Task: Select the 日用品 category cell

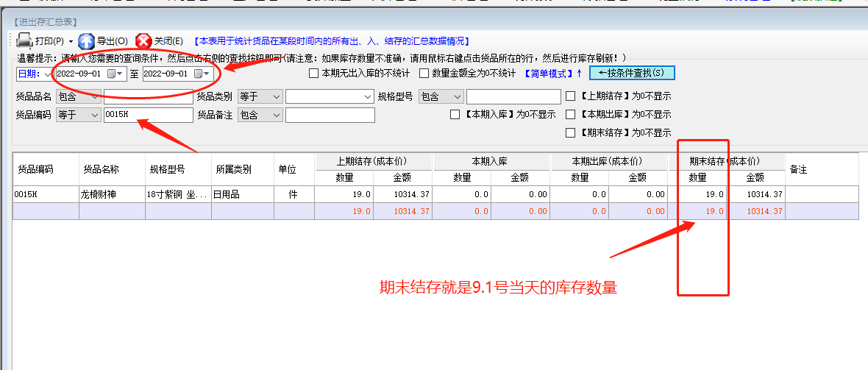Action: (x=243, y=194)
